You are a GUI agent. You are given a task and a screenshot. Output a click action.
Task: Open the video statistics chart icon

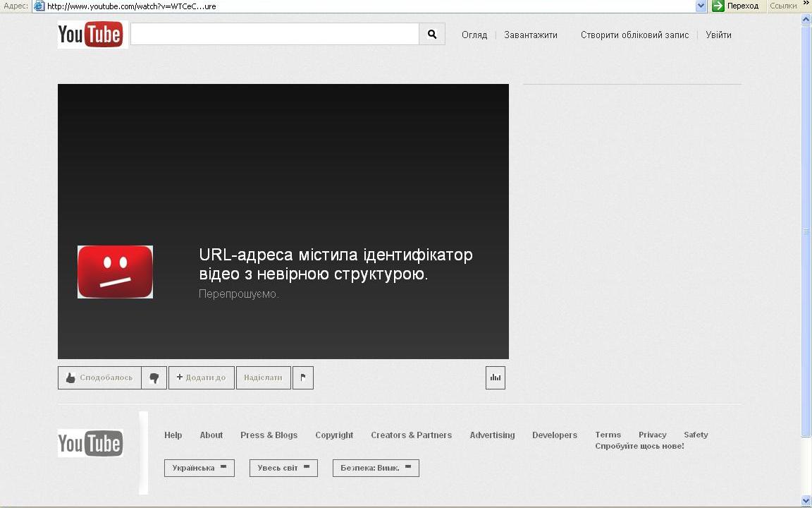496,378
